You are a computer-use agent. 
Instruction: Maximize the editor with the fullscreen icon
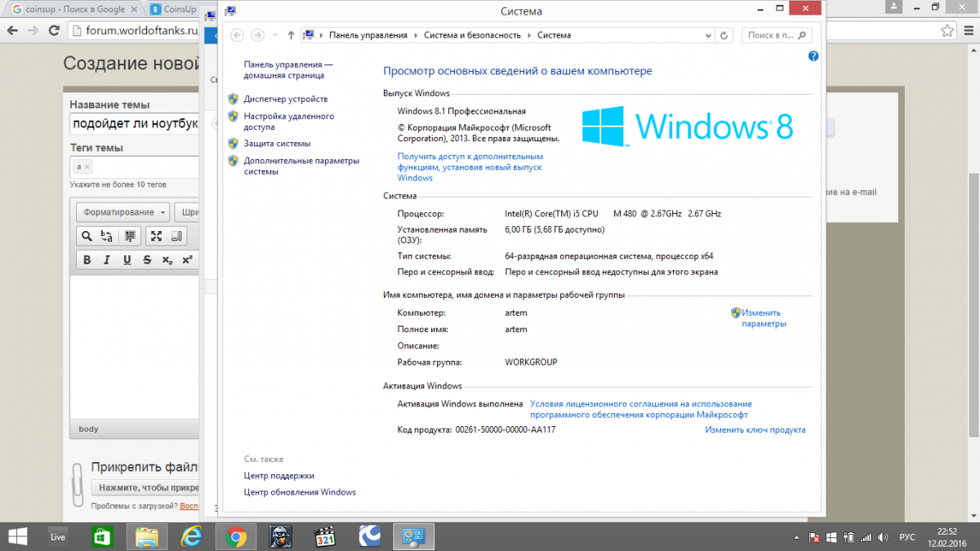pos(155,237)
